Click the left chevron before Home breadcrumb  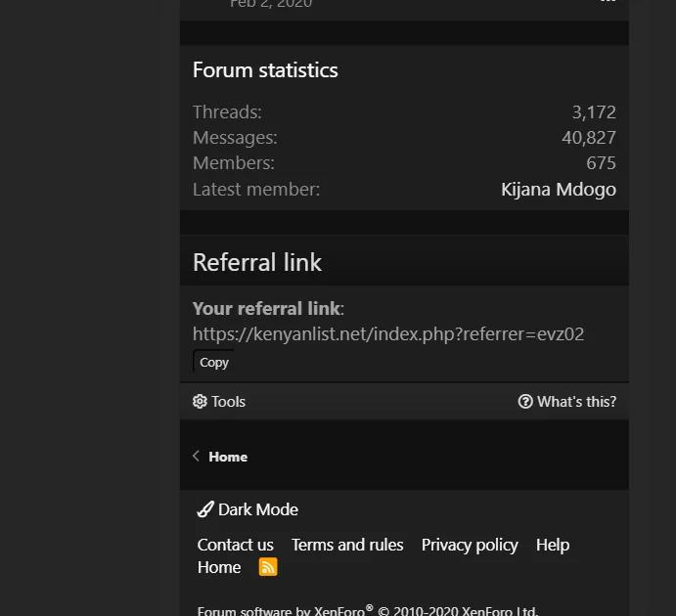click(x=197, y=457)
